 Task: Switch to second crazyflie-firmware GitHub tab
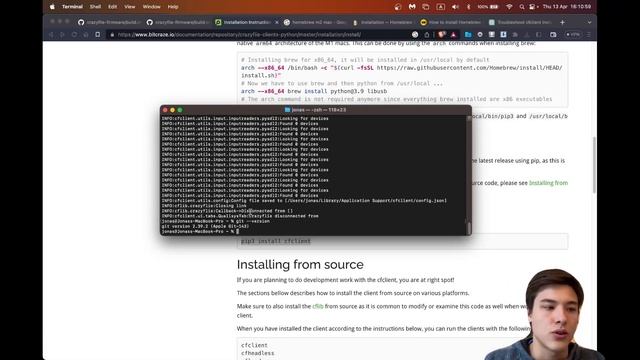pos(178,22)
